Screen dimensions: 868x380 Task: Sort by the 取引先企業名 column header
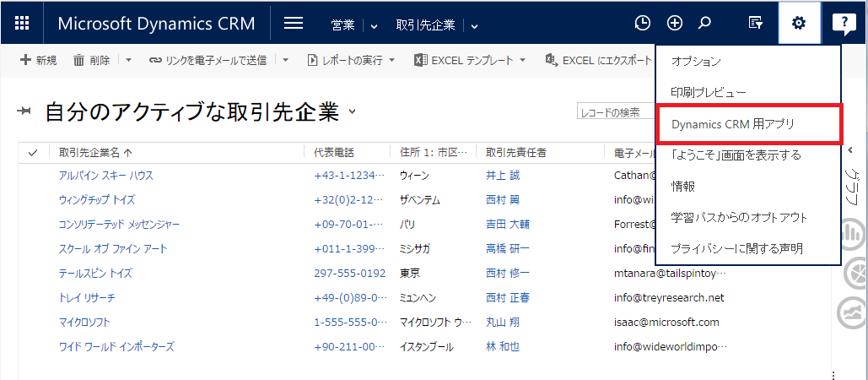[x=95, y=153]
